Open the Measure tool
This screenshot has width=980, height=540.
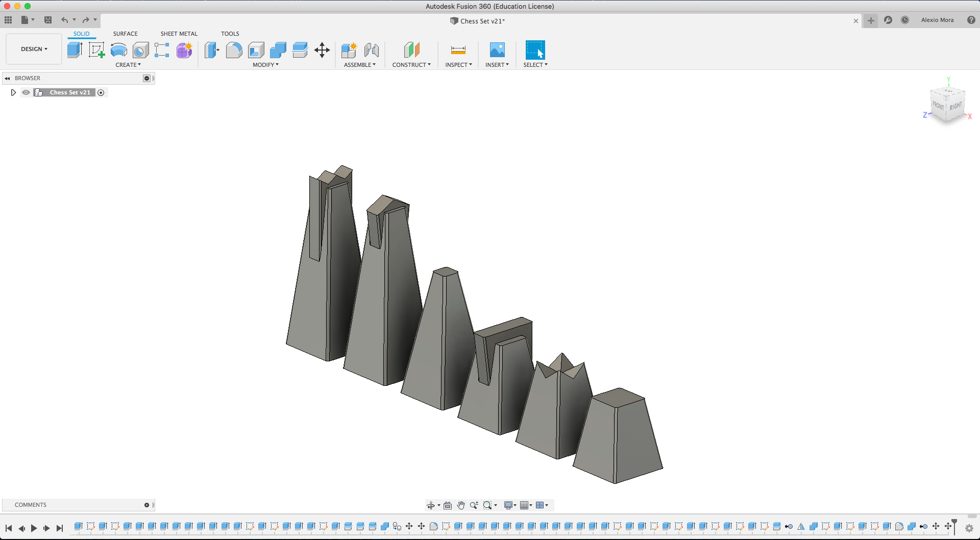[458, 50]
